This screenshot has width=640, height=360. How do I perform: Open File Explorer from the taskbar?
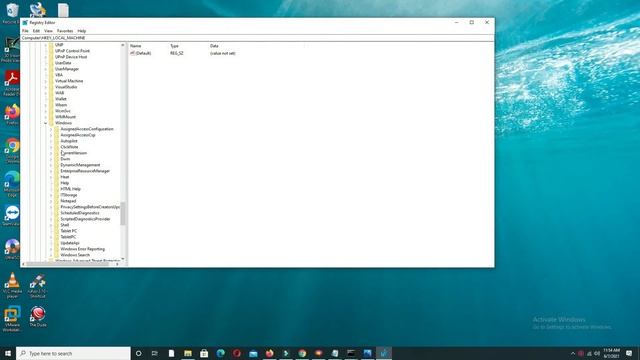coord(188,353)
